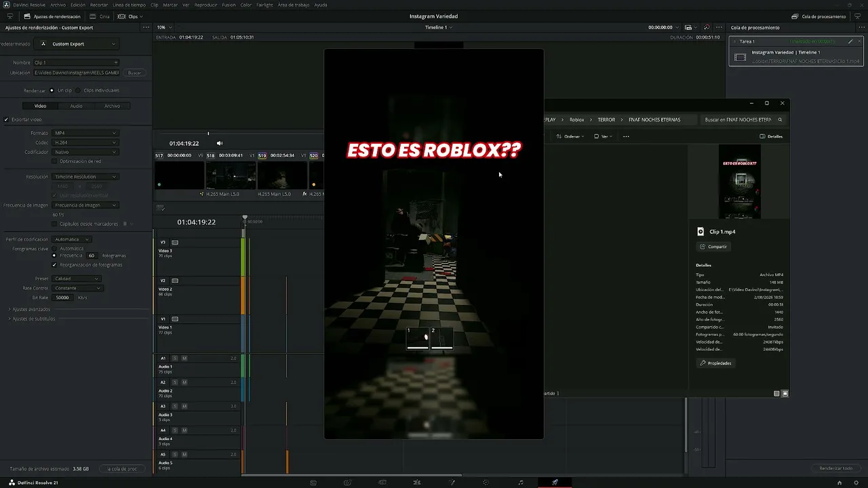
Task: Toggle the Cinta panel button
Action: [x=100, y=16]
